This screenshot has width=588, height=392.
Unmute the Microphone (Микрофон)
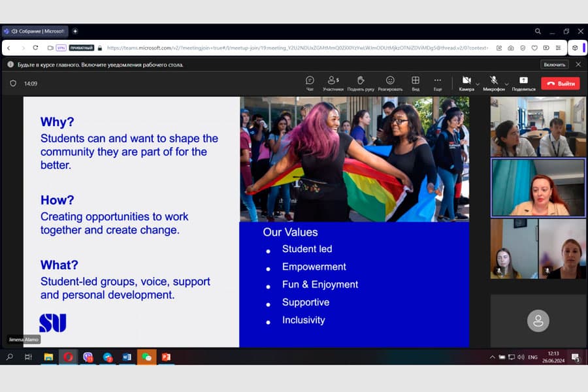point(494,82)
